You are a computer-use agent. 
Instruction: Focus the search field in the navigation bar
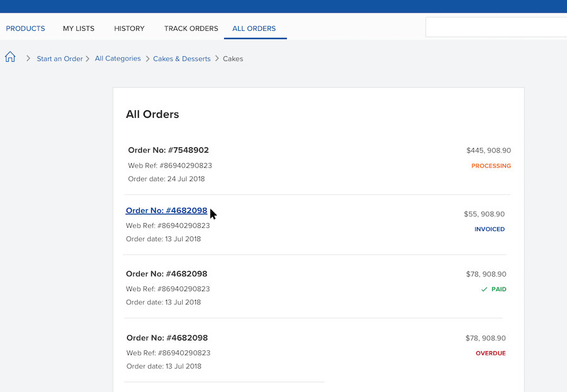click(496, 28)
